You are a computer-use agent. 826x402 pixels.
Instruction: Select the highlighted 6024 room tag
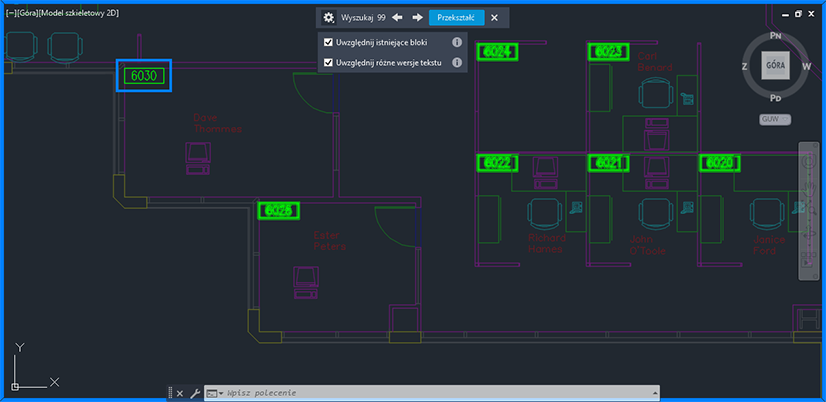coord(497,52)
